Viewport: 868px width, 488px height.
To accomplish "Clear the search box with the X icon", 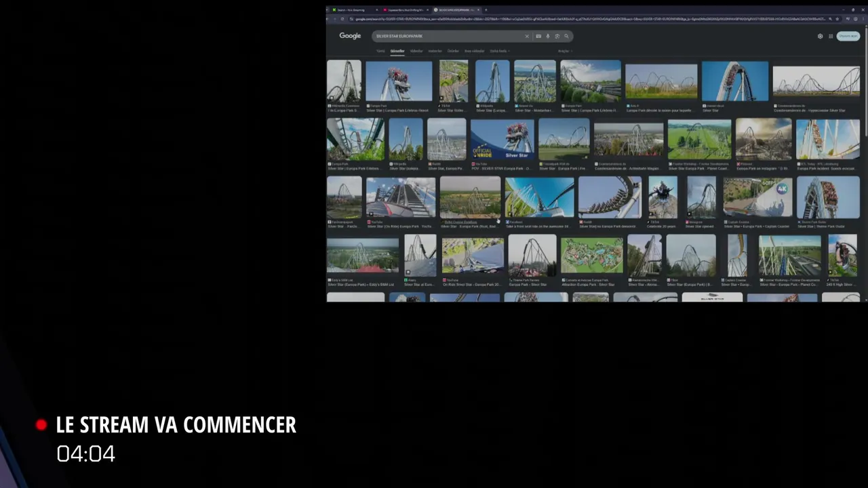I will (x=526, y=37).
